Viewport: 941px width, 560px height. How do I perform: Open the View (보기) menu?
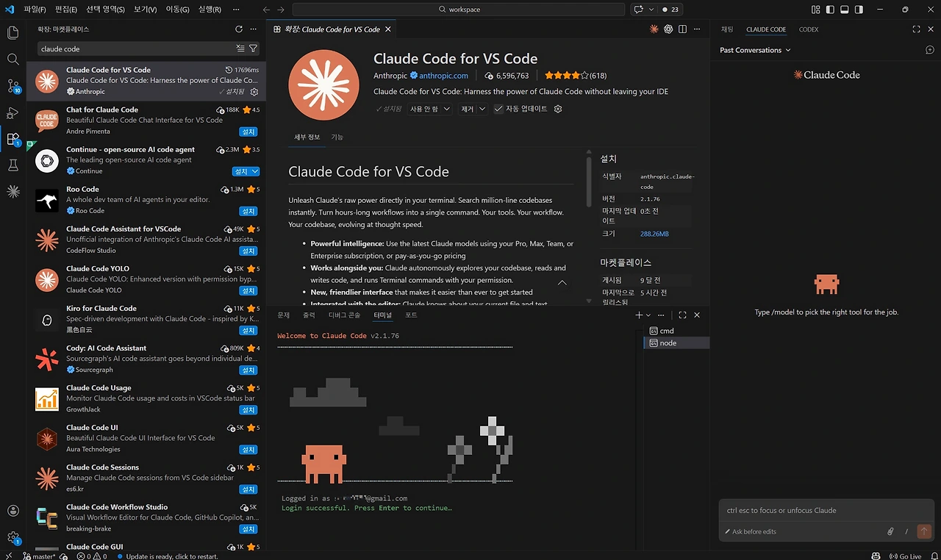pos(146,10)
